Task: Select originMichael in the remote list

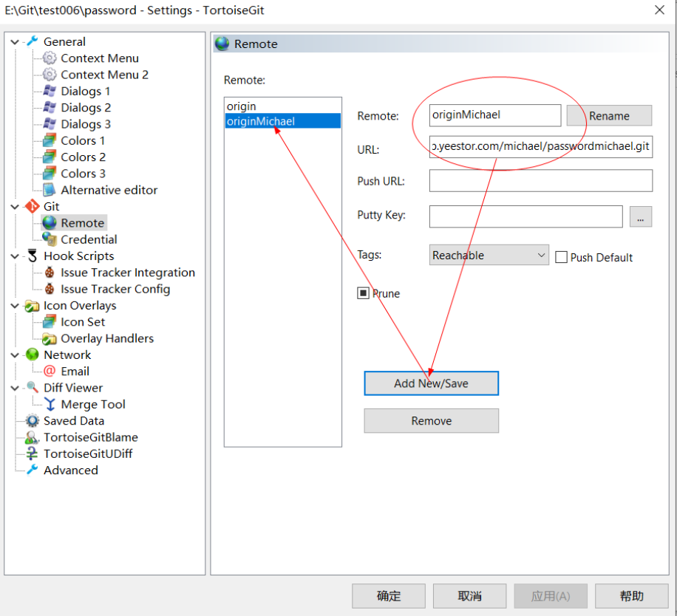Action: coord(283,121)
